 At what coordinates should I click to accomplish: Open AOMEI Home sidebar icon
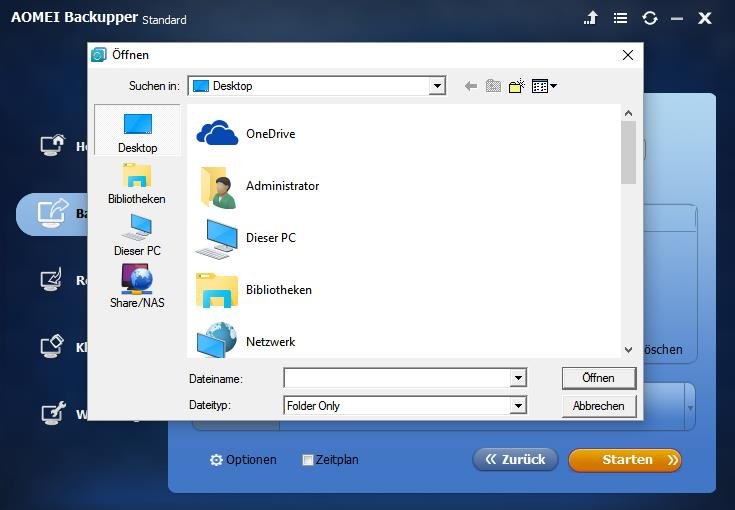click(52, 145)
